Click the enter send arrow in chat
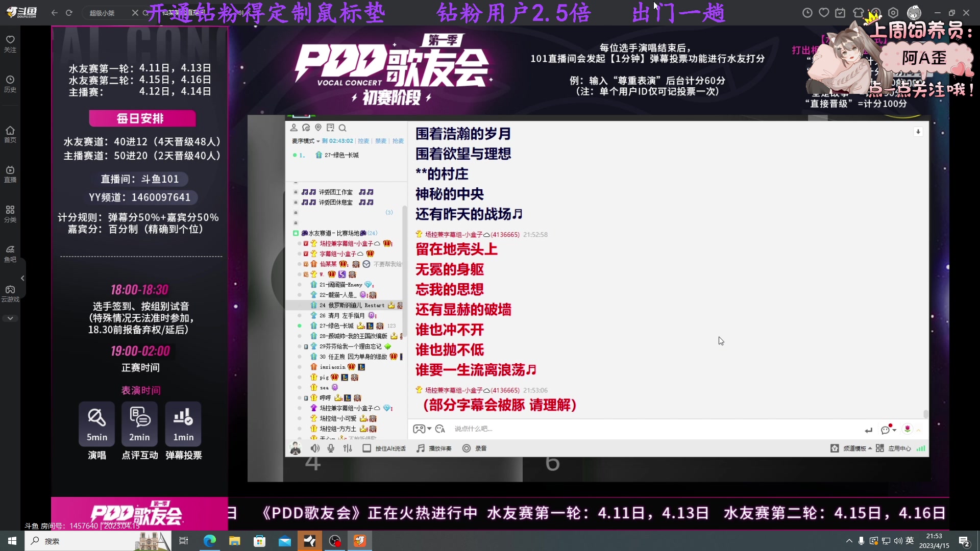Viewport: 980px width, 551px height. pyautogui.click(x=869, y=430)
